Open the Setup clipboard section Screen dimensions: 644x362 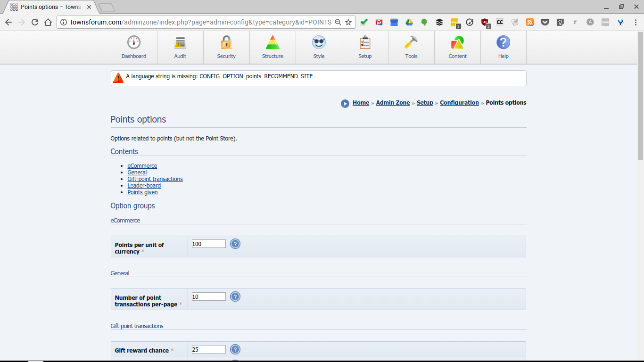365,47
